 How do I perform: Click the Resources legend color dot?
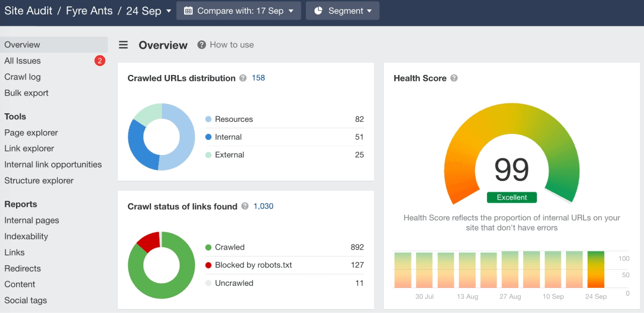click(208, 119)
